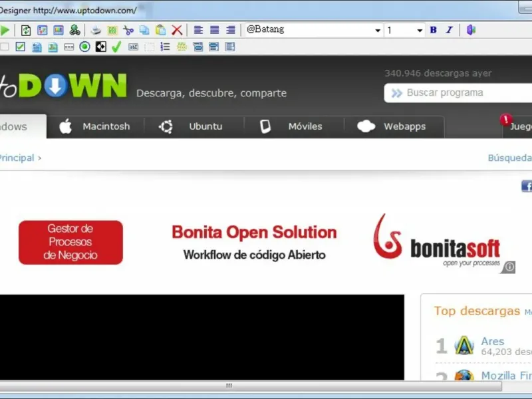532x399 pixels.
Task: Click the Mozilla Firefox download link
Action: 507,376
